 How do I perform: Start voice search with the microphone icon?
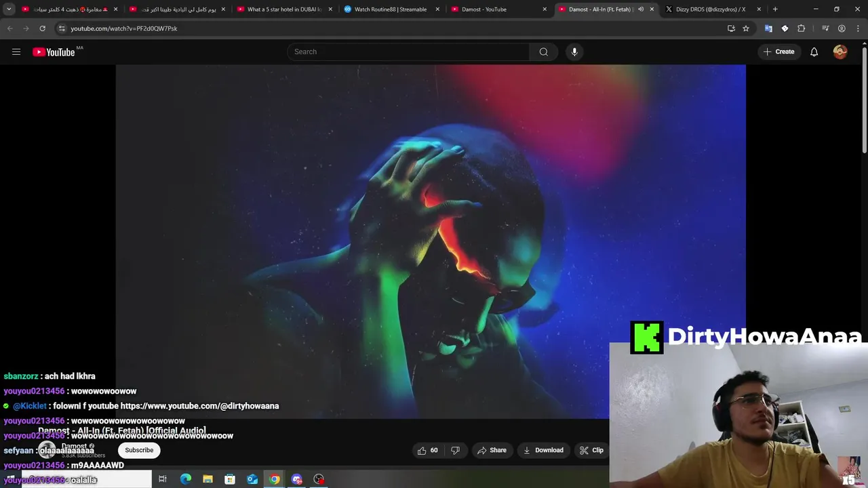[574, 52]
